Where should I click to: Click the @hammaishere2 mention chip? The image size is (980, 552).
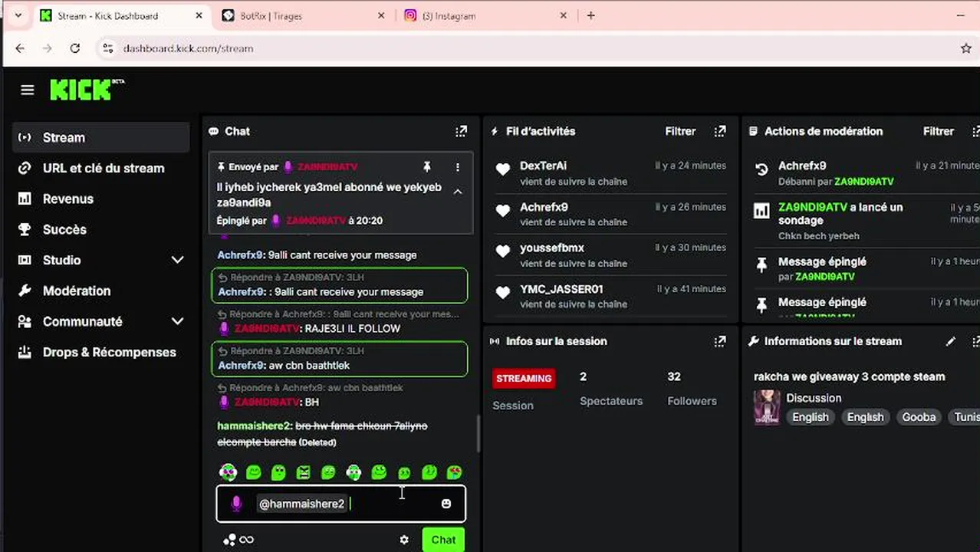pyautogui.click(x=301, y=504)
